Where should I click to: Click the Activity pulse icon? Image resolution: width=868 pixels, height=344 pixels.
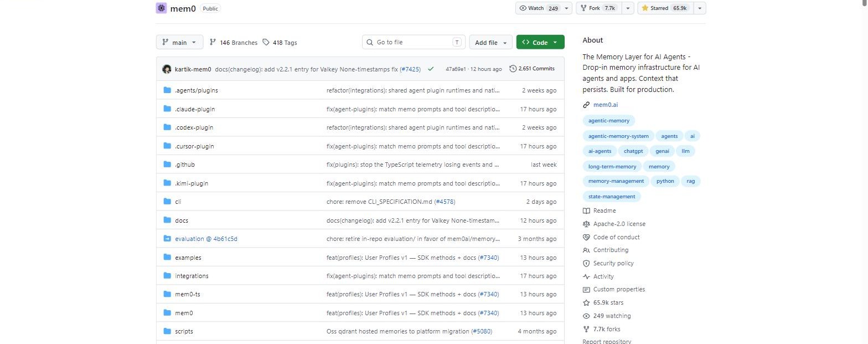pyautogui.click(x=586, y=276)
